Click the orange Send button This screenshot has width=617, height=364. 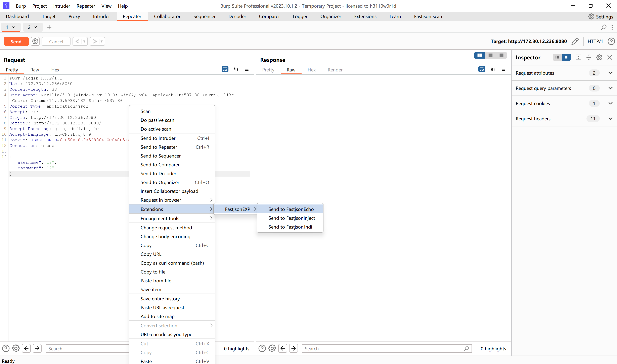16,42
